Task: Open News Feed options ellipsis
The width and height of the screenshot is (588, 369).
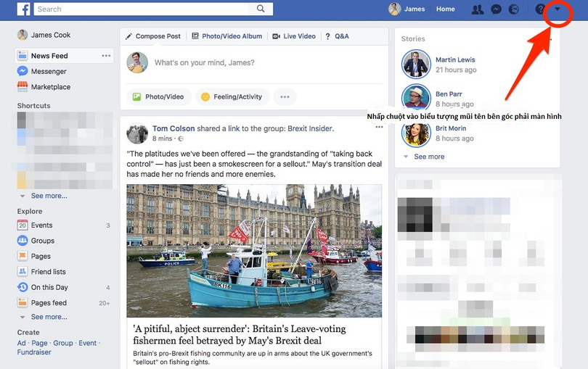Action: coord(106,55)
